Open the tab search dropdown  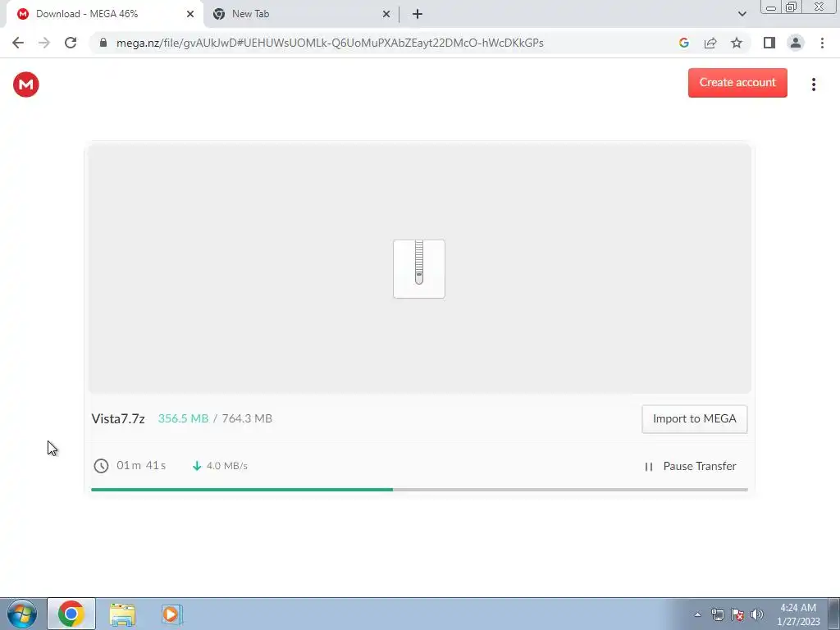coord(742,14)
